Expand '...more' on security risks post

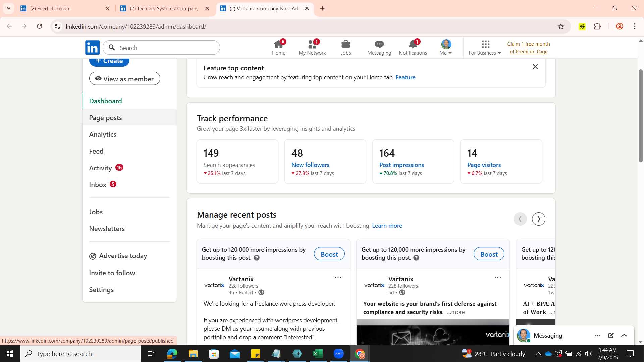click(x=456, y=312)
